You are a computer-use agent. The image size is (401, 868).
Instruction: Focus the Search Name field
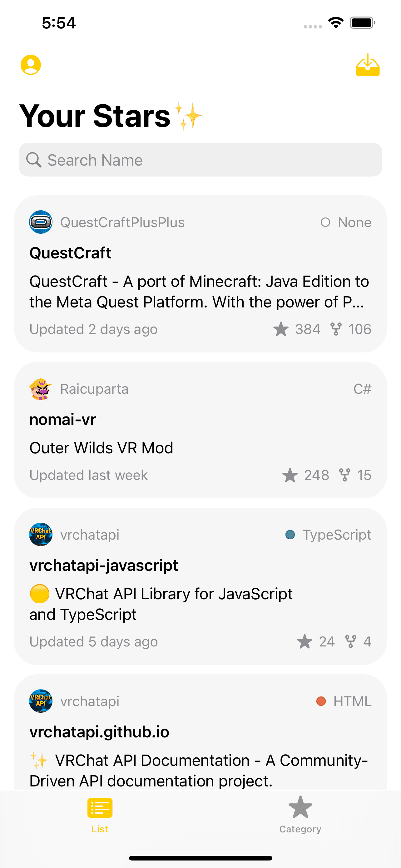(200, 160)
